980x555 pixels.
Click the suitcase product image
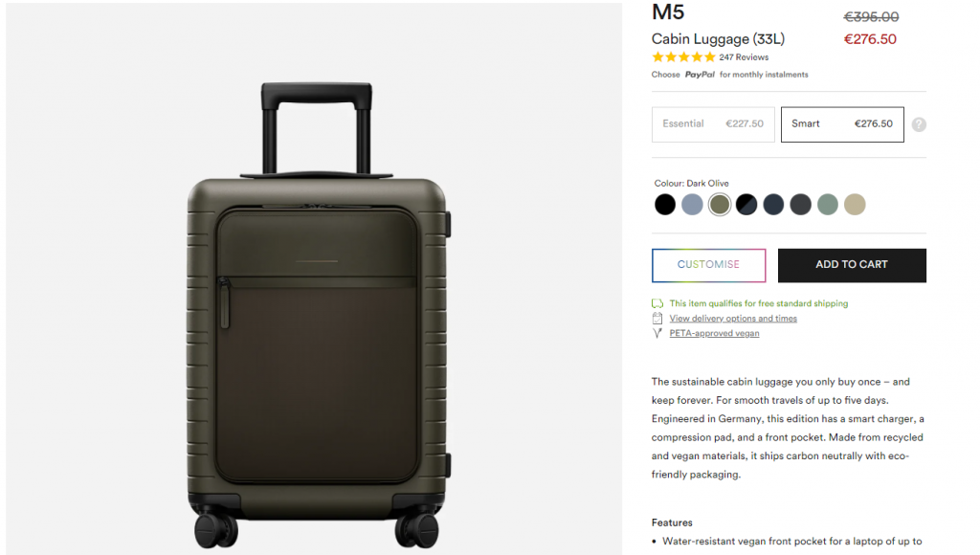click(x=319, y=316)
